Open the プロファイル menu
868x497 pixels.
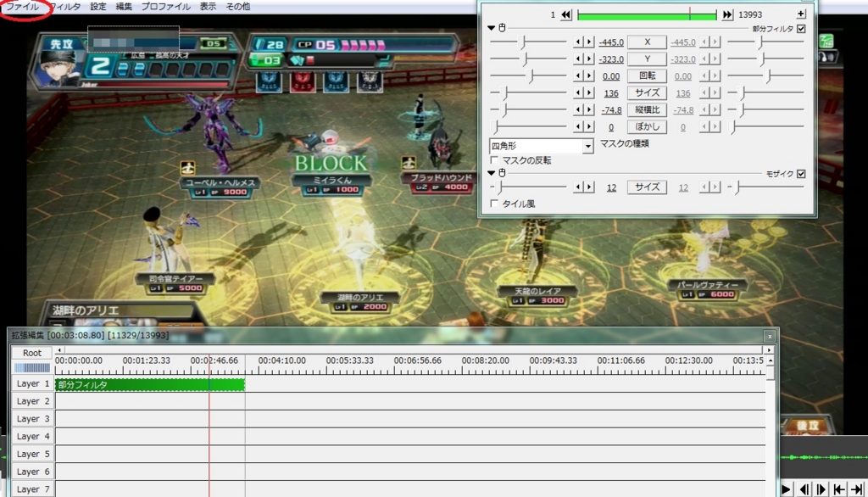[165, 7]
